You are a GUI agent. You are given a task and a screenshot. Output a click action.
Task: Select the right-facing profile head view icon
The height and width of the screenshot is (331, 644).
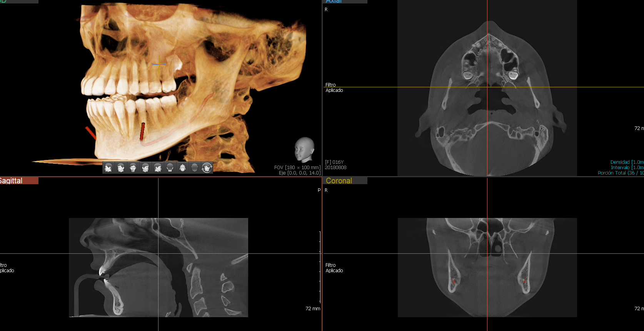point(158,168)
